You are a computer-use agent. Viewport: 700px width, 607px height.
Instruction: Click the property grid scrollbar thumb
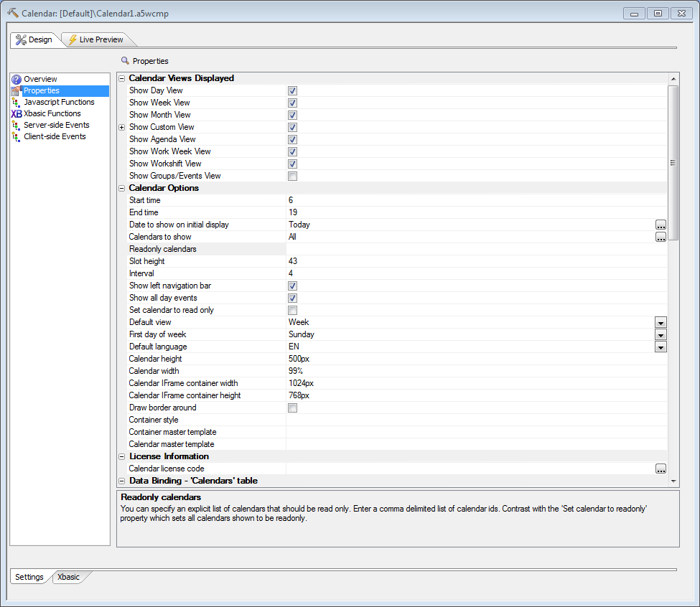tap(673, 163)
